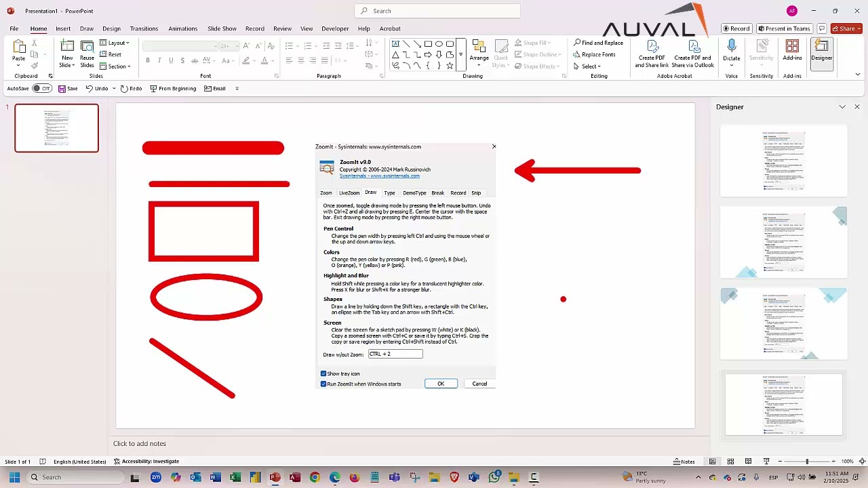
Task: Click the Draw w/out Zoom hotkey field
Action: click(x=395, y=354)
